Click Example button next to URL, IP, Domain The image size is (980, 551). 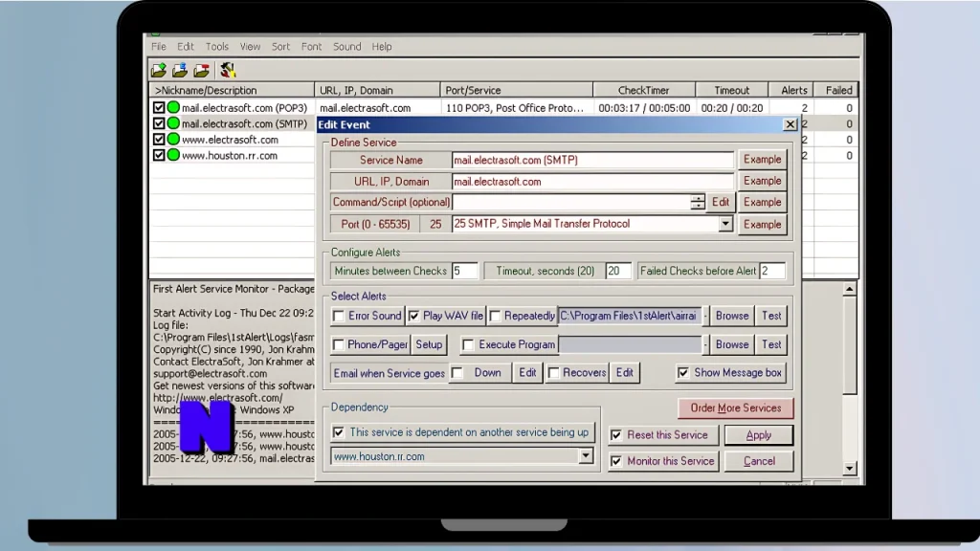click(762, 181)
